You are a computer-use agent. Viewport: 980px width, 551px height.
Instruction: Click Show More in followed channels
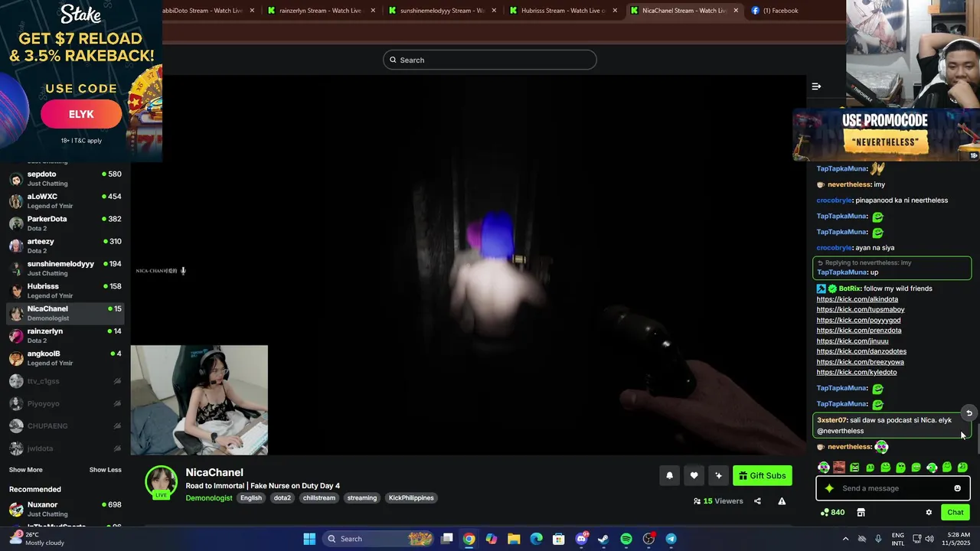[26, 470]
